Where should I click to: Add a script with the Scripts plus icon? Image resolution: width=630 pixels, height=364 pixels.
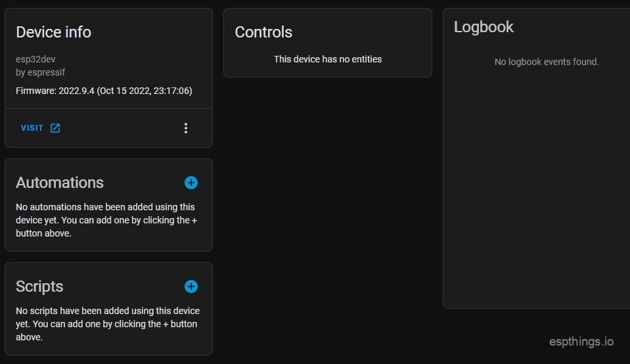[x=191, y=286]
